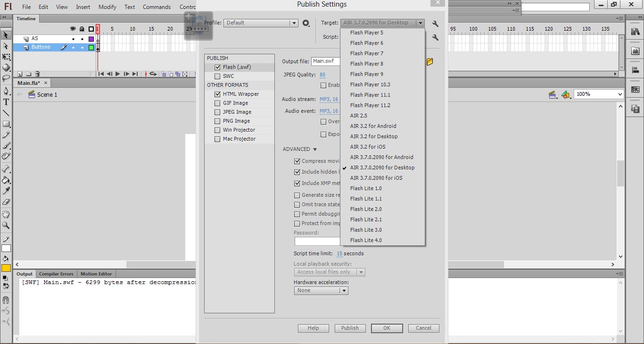Image resolution: width=644 pixels, height=344 pixels.
Task: Open Player Settings wrench beside Target
Action: tap(435, 23)
